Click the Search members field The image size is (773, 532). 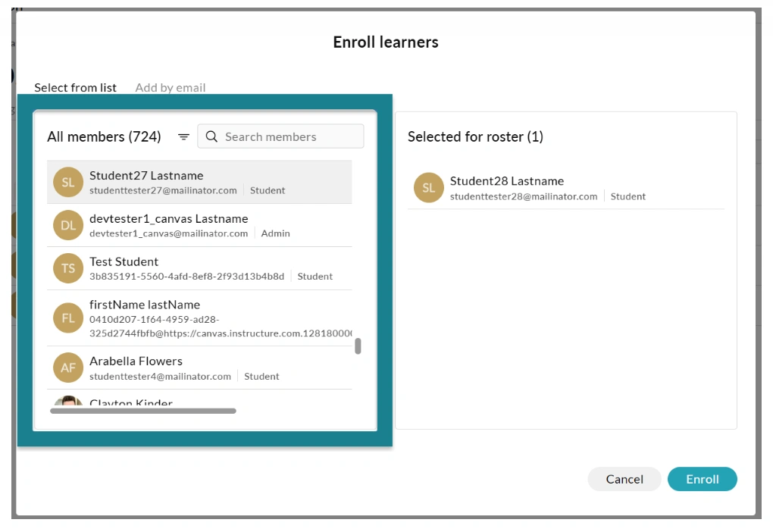coord(280,136)
